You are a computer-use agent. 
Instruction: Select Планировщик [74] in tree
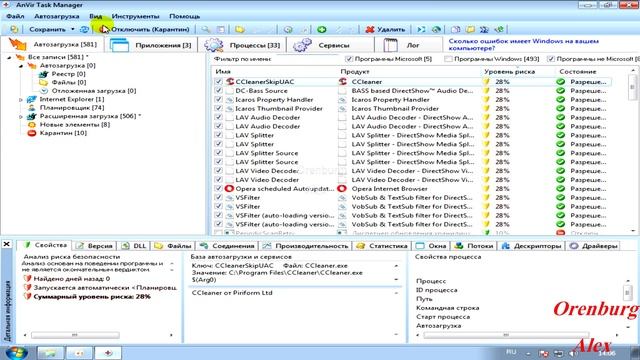72,108
